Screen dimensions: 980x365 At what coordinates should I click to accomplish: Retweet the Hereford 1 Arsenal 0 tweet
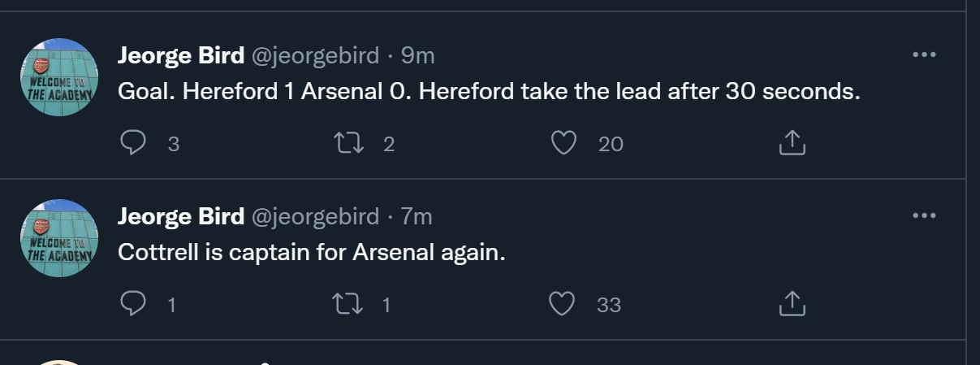348,144
